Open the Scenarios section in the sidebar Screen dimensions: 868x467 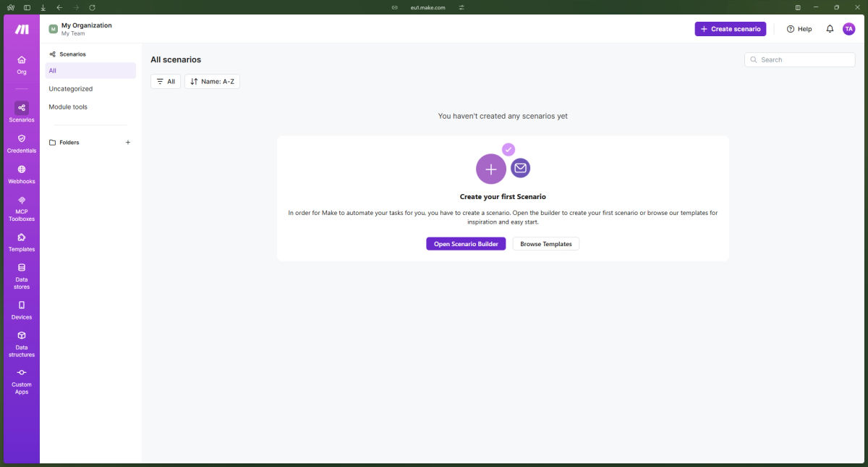(21, 111)
